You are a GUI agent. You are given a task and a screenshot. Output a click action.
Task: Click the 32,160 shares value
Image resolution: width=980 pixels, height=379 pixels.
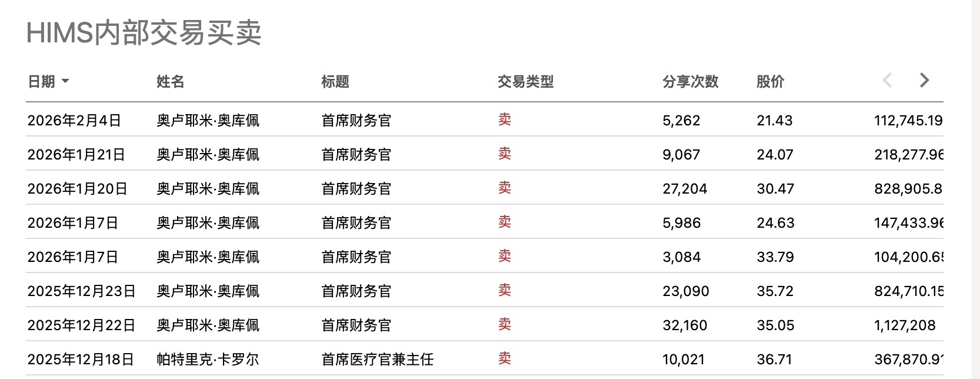pos(685,325)
